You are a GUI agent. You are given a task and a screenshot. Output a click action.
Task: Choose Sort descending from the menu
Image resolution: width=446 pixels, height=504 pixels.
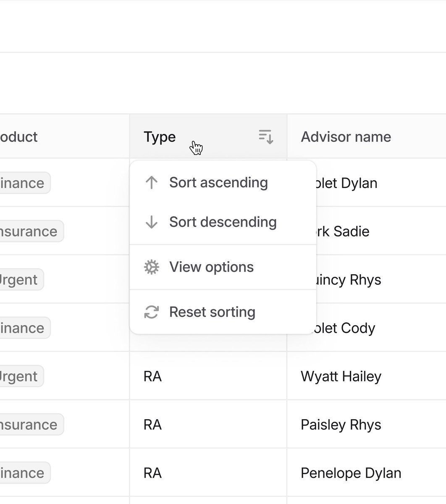(x=223, y=222)
